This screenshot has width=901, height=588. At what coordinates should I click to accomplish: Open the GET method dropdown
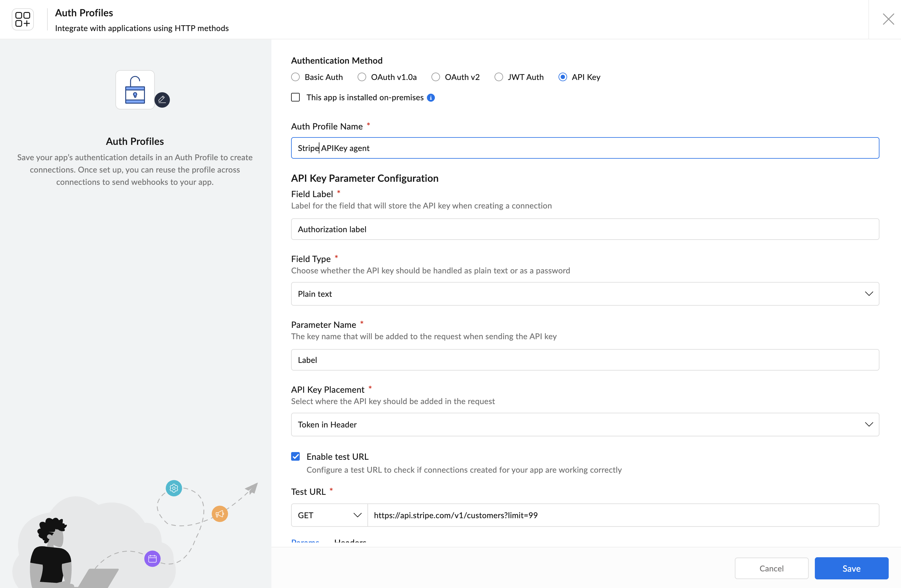(x=329, y=515)
